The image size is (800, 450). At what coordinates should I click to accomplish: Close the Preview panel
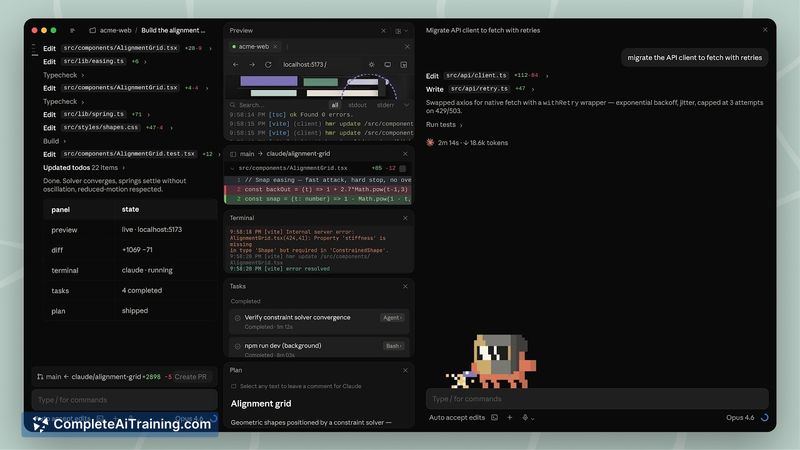(384, 31)
